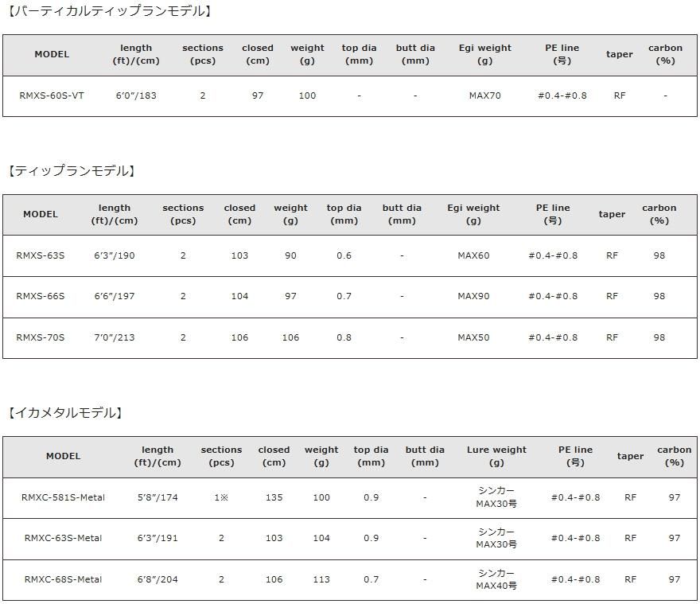
Task: Select the RMXS-70S model row label
Action: 41,337
